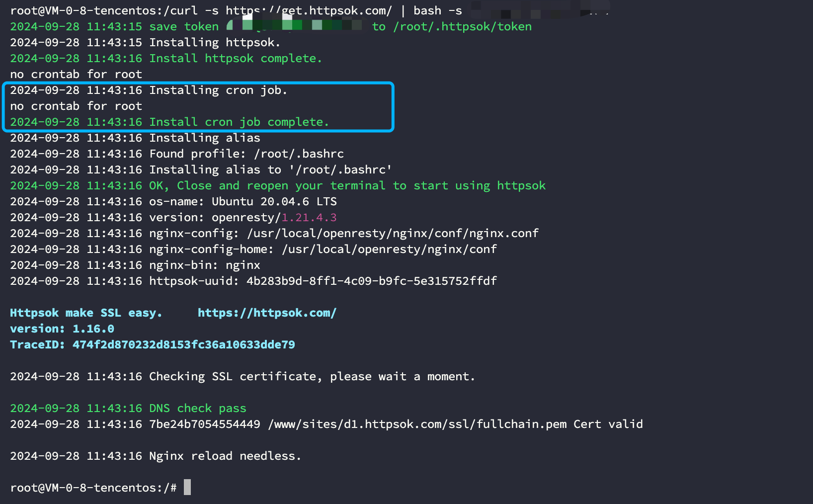Click 'OK, Close and reopen your terminal' line
813x504 pixels.
click(x=278, y=185)
